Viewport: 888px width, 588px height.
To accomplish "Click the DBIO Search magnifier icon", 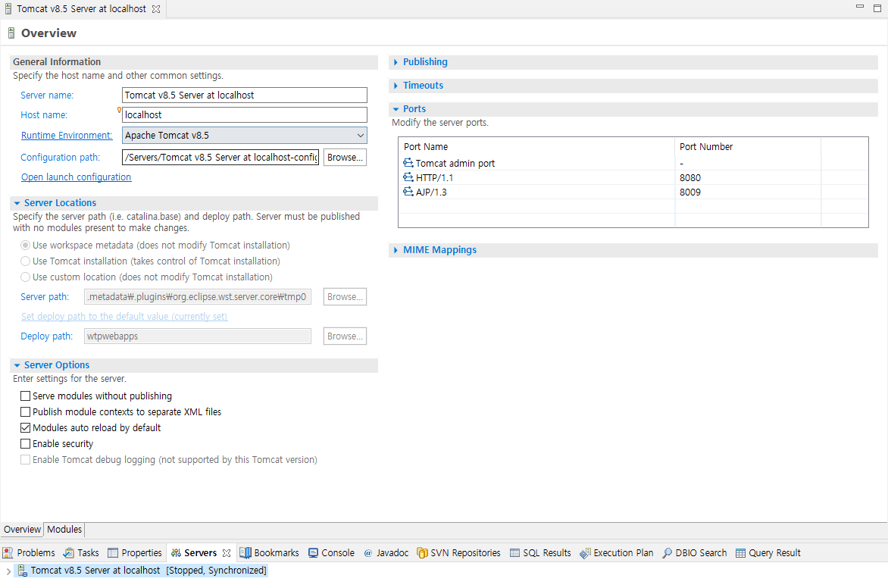I will pos(667,553).
